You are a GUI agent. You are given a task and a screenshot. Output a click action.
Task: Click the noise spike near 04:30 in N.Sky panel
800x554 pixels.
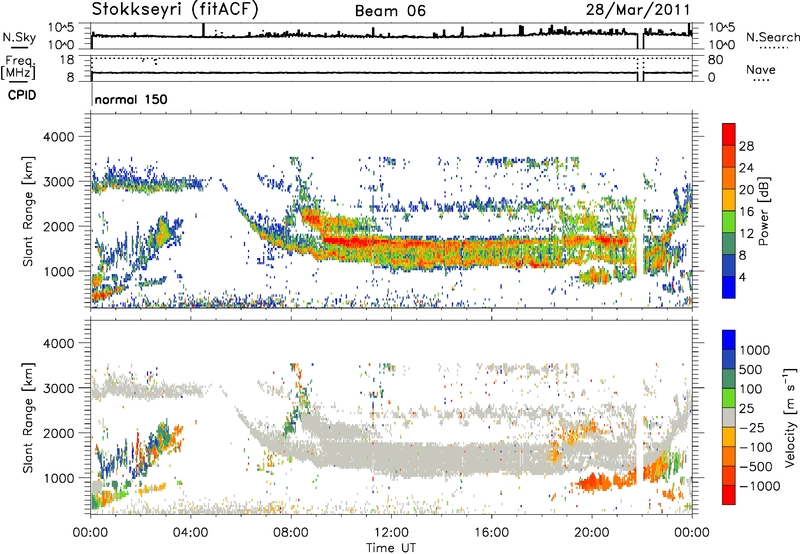203,30
